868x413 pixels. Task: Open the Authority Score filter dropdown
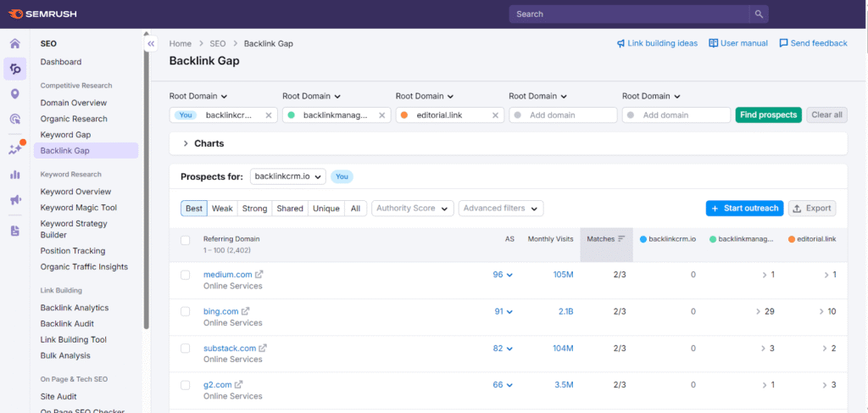(x=411, y=209)
